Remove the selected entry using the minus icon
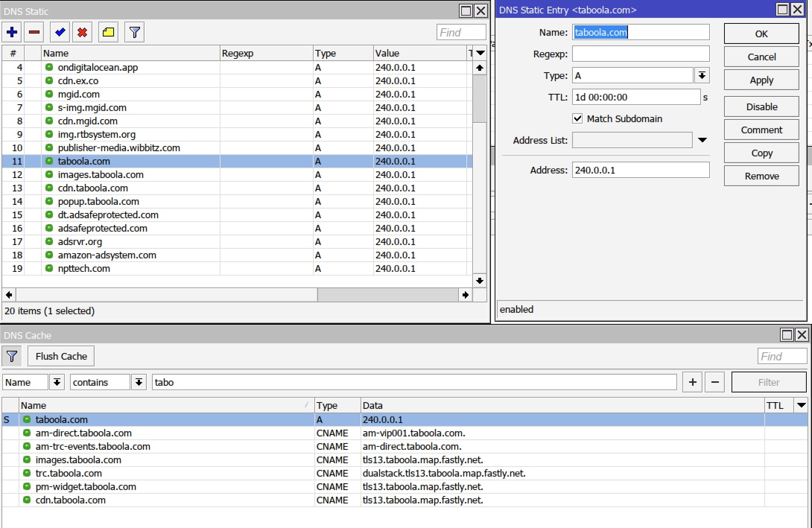The height and width of the screenshot is (528, 812). [34, 32]
